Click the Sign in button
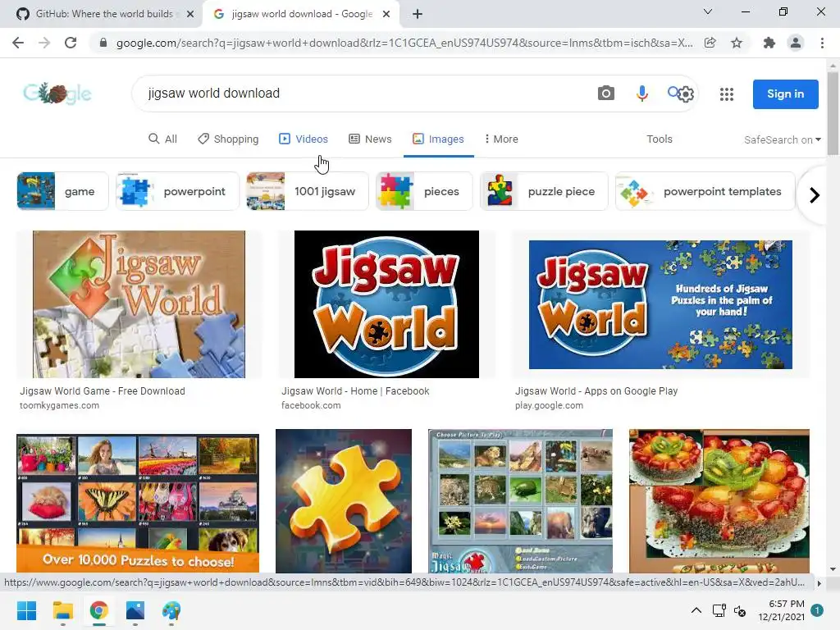The height and width of the screenshot is (630, 840). point(785,94)
